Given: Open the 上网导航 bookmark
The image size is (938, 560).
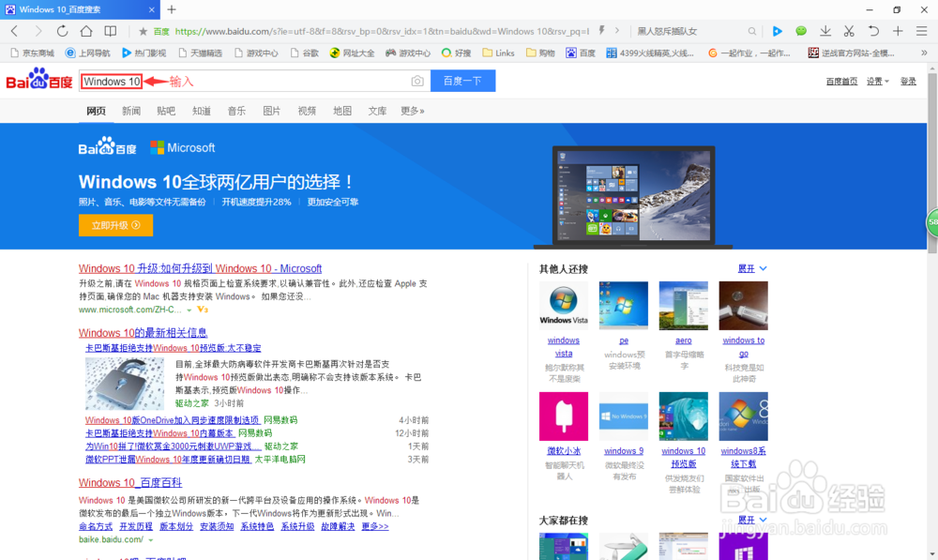Looking at the screenshot, I should 88,53.
